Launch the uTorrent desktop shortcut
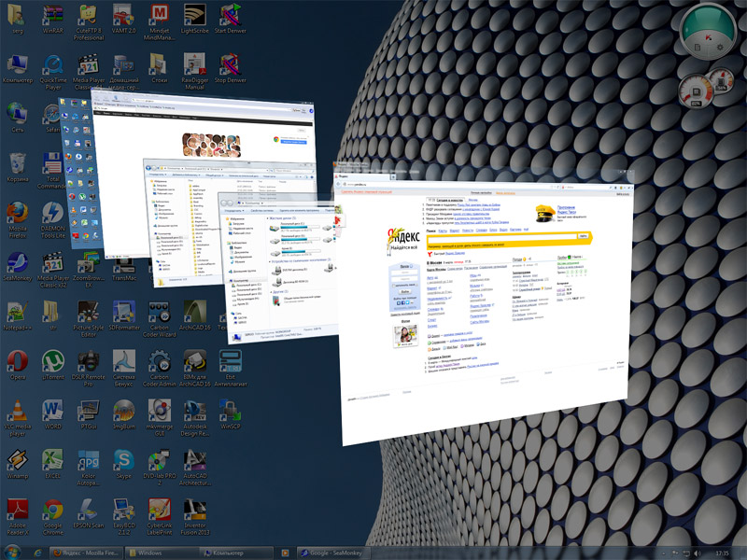The width and height of the screenshot is (747, 560). tap(53, 365)
